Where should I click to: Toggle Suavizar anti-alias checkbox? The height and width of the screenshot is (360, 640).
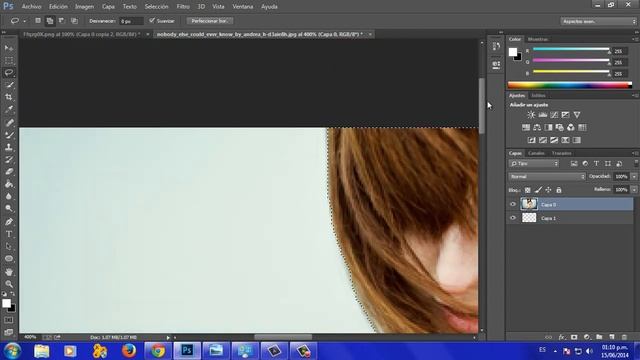coord(152,20)
